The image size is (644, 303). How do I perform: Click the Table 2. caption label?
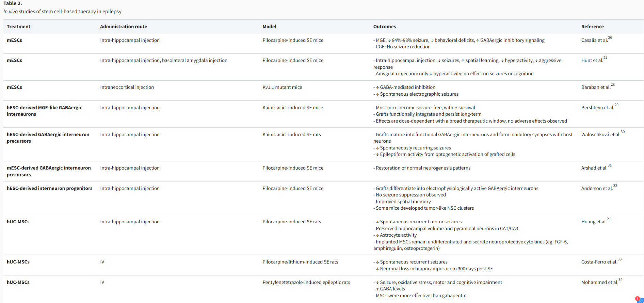[x=13, y=3]
